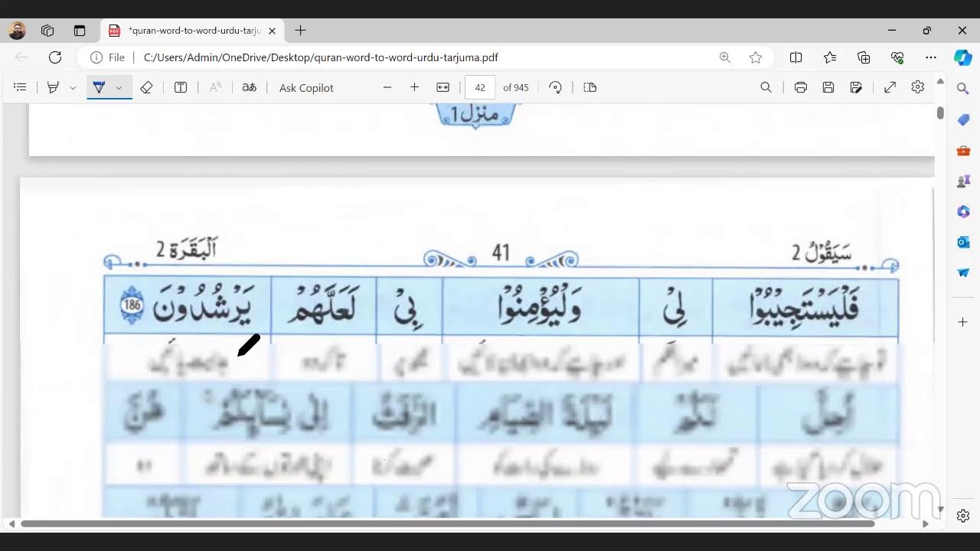This screenshot has width=980, height=551.
Task: Open sidebar Search icon
Action: tap(963, 89)
